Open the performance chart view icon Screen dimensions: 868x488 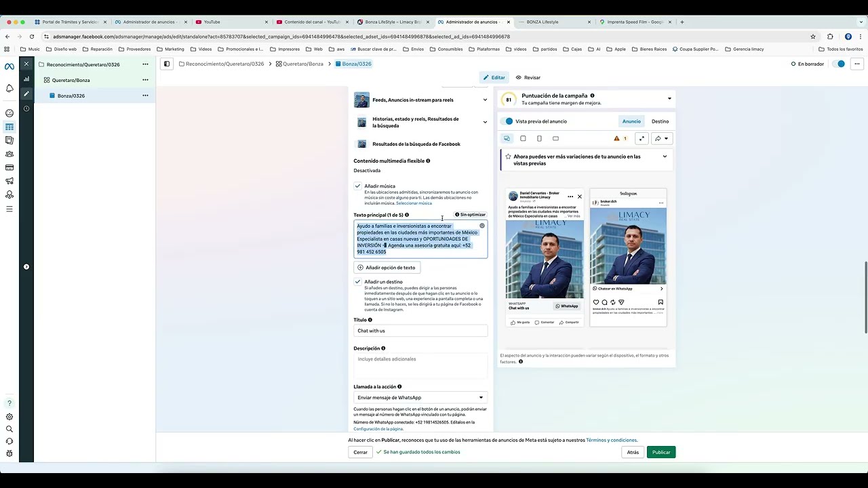pos(26,79)
